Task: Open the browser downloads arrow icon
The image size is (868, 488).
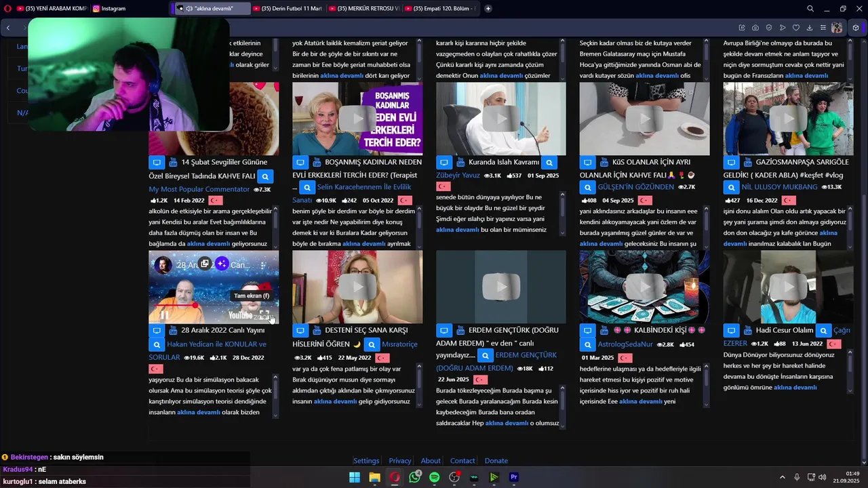Action: [x=810, y=28]
